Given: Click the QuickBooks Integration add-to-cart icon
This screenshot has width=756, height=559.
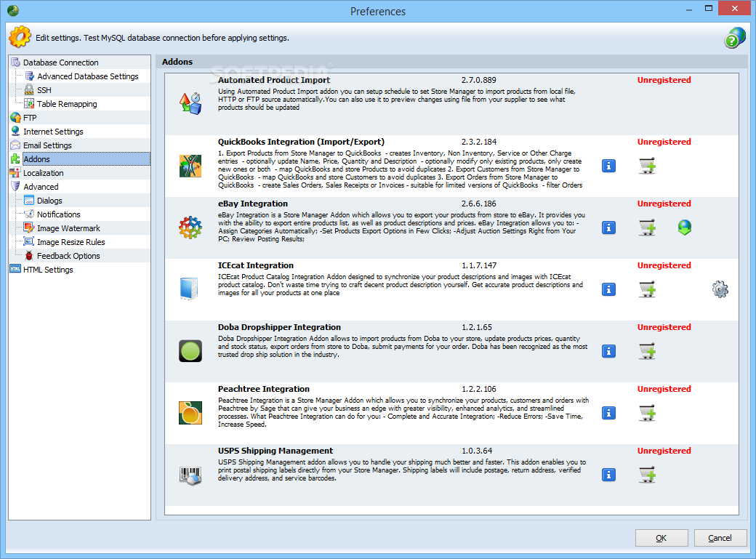Looking at the screenshot, I should coord(647,166).
